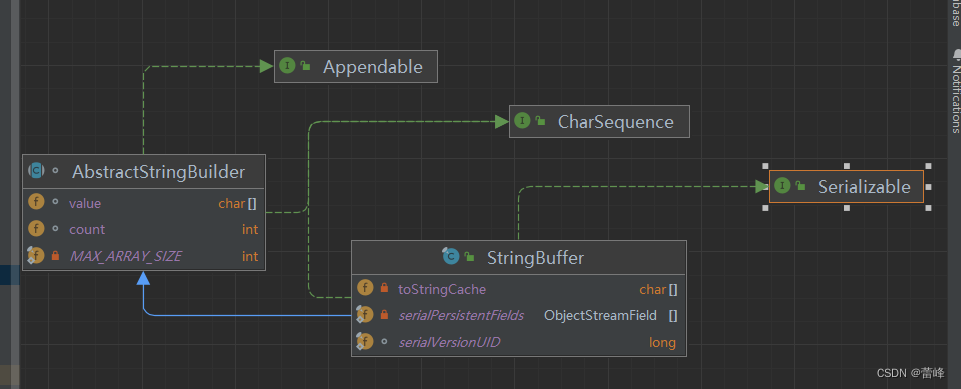Click the int type of MAX_ARRAY_SIZE
The image size is (961, 389).
(249, 256)
